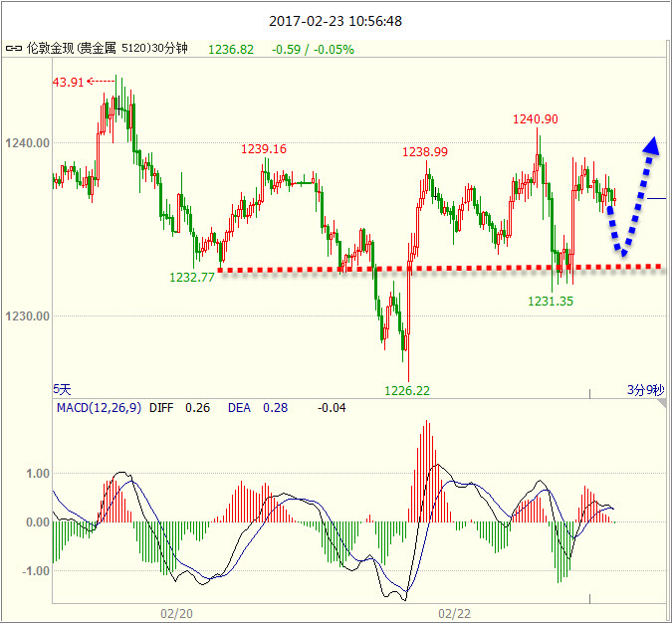Click the 30分钟 period label
Image resolution: width=672 pixels, height=623 pixels.
[169, 48]
